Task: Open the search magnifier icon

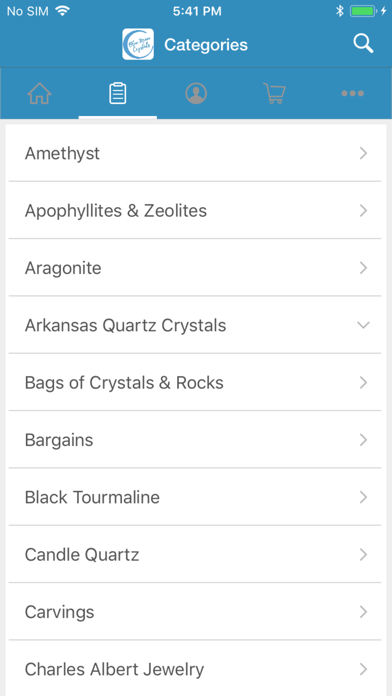Action: 363,44
